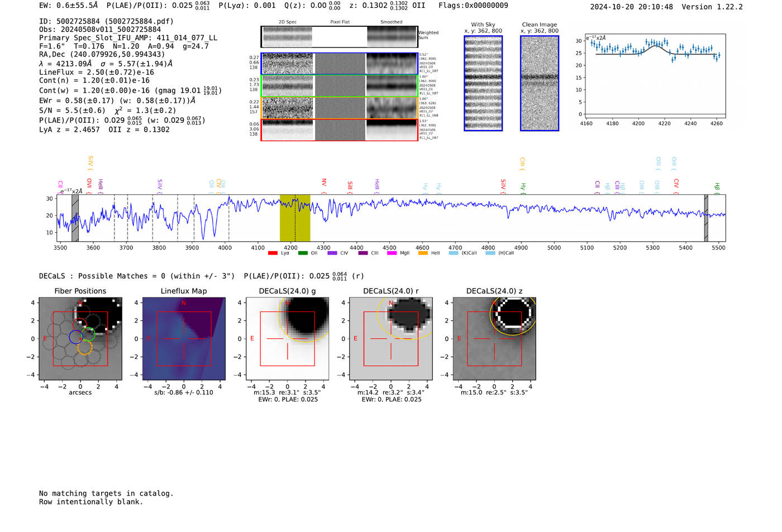
Task: Select the Lineflux Map panel
Action: pos(184,339)
